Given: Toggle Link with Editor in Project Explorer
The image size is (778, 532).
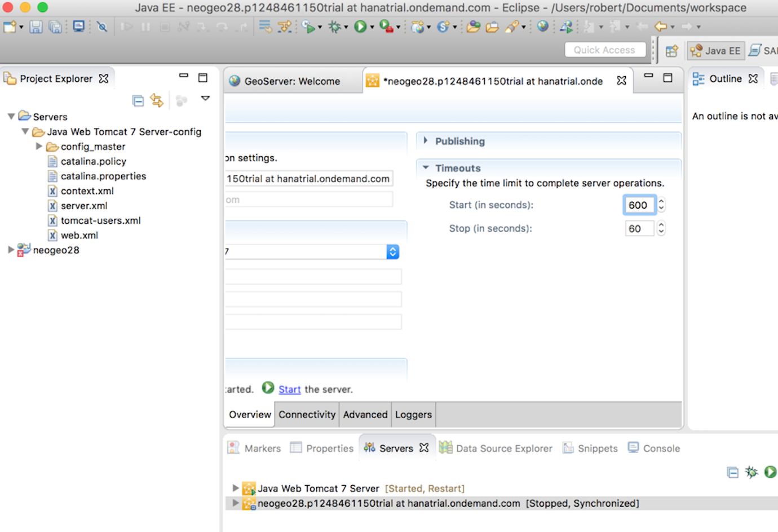Looking at the screenshot, I should pyautogui.click(x=157, y=101).
